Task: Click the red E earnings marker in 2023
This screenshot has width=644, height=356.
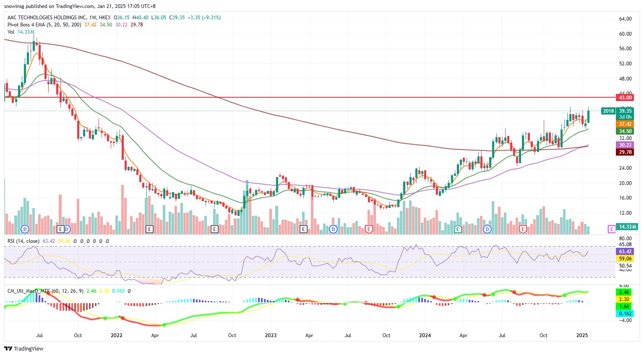Action: coord(369,229)
